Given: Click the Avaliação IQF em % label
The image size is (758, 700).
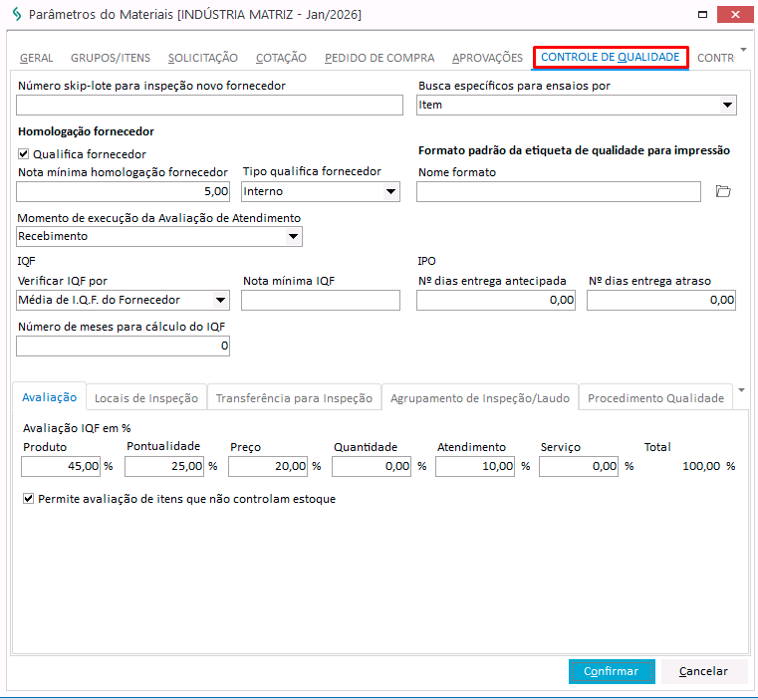Looking at the screenshot, I should tap(77, 428).
